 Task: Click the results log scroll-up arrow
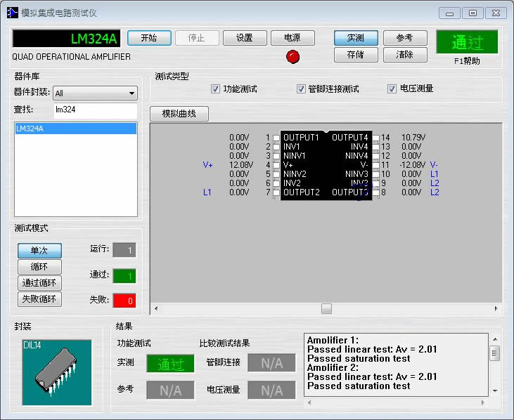coord(495,339)
